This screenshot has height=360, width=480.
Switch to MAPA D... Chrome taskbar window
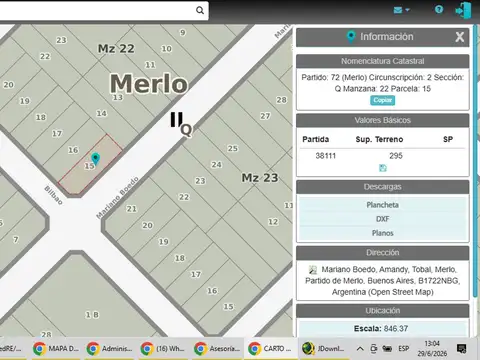(56, 349)
